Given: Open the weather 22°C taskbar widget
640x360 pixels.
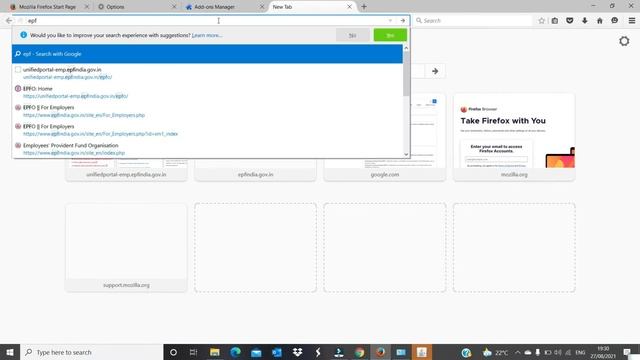Looking at the screenshot, I should 495,352.
